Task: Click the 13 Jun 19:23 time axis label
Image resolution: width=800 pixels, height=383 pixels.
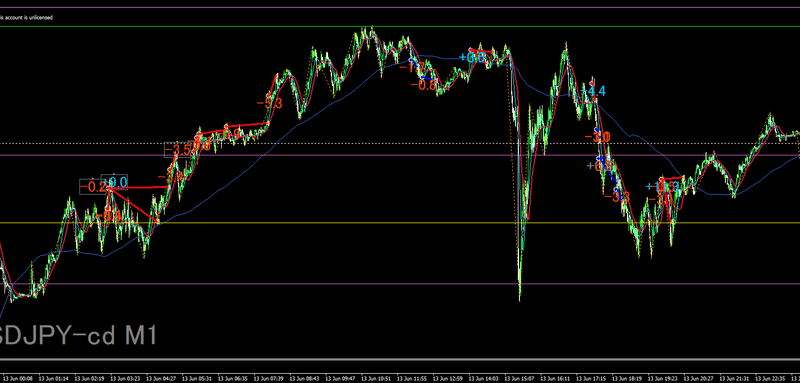Action: pyautogui.click(x=664, y=379)
